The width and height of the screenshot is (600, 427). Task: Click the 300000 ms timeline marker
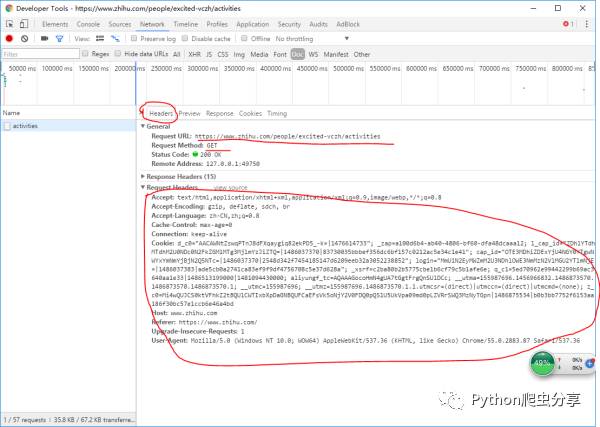202,68
